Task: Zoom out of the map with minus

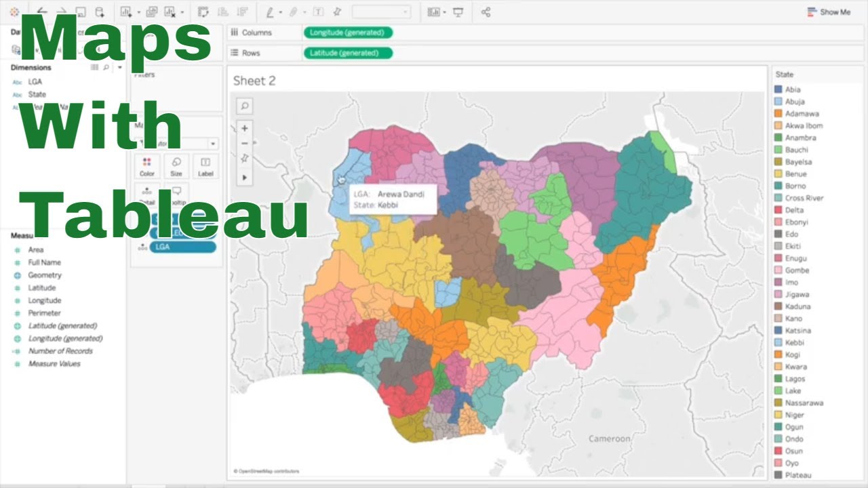Action: point(245,143)
